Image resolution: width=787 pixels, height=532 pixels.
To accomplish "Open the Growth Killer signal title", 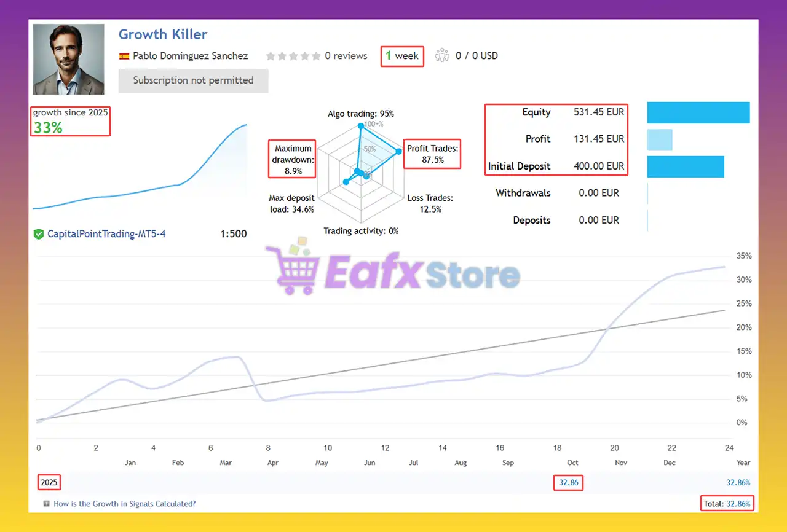I will (x=163, y=34).
